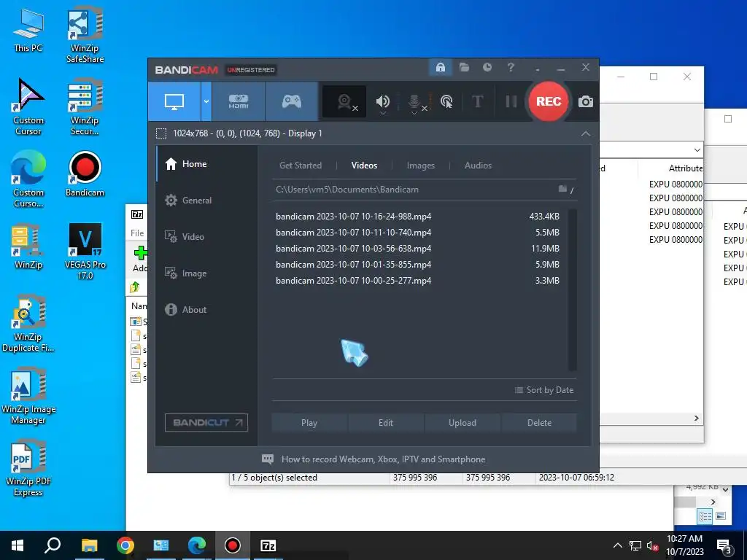Toggle the webcam overlay icon

point(344,101)
